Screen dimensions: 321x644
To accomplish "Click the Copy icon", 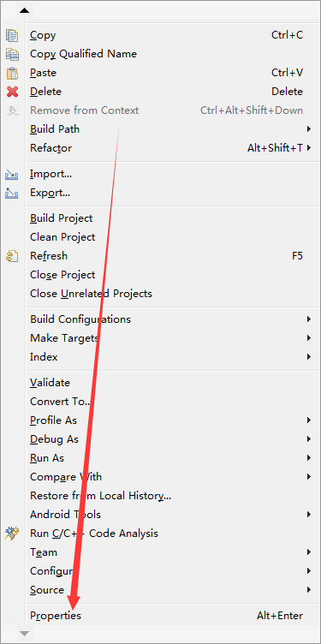I will [12, 35].
